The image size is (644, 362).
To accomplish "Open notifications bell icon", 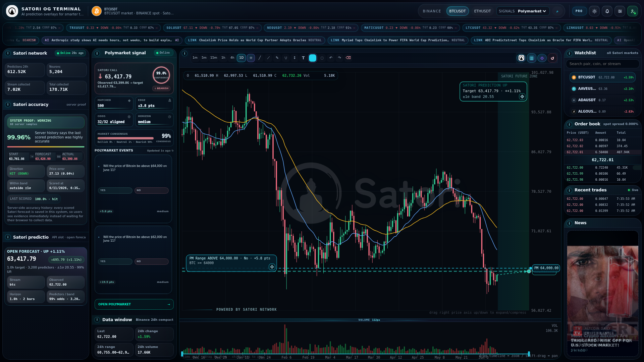I will [607, 11].
